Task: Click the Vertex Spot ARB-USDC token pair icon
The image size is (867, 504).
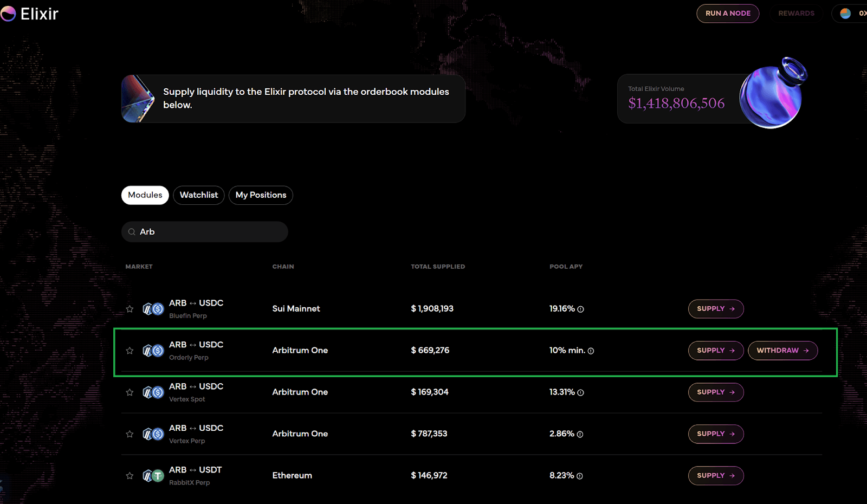Action: 153,392
